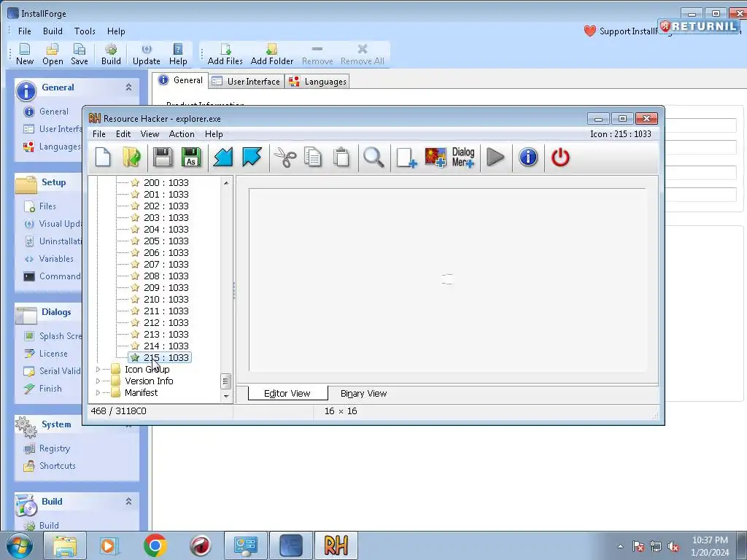Image resolution: width=747 pixels, height=560 pixels.
Task: Add image resource icon
Action: (436, 157)
